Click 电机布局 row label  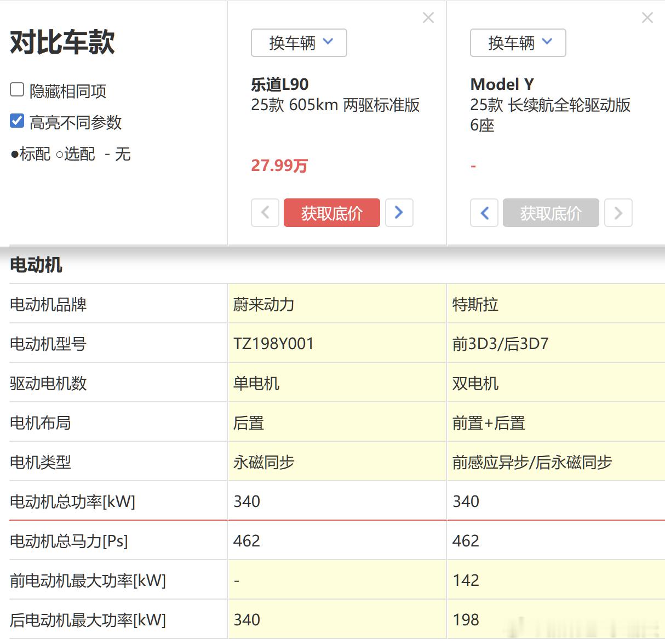(x=41, y=423)
